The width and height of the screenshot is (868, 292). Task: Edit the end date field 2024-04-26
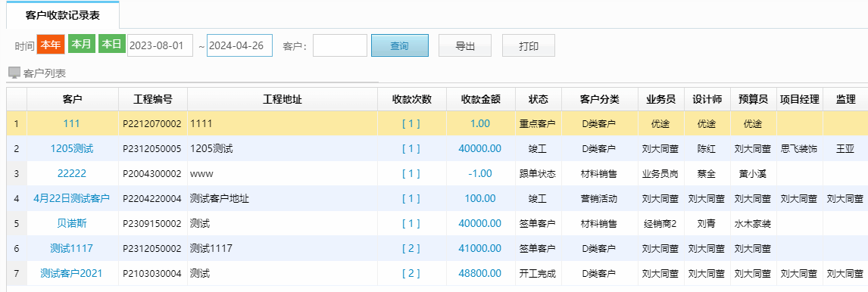239,45
